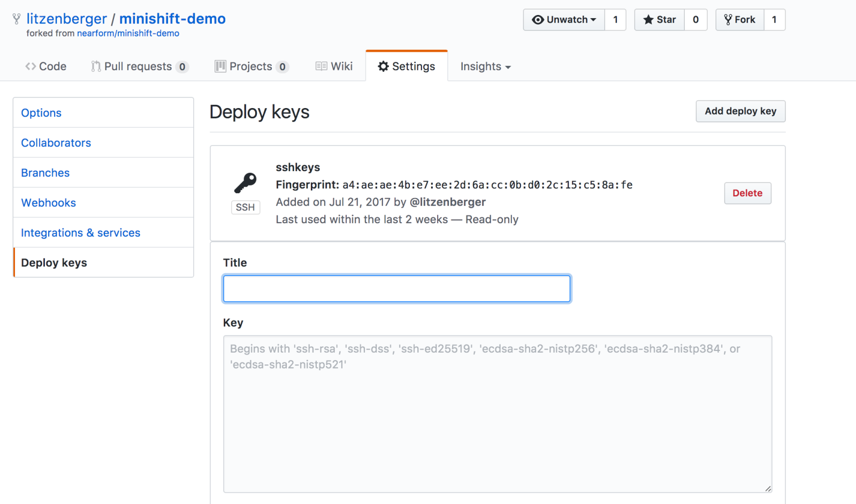
Task: Click the Key textarea resize handle
Action: coord(768,488)
